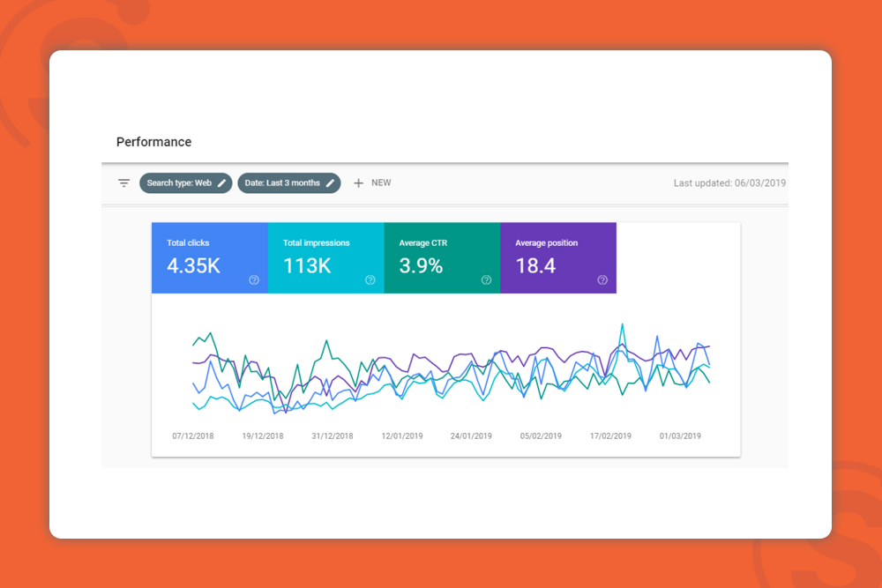Select the 01/03/2019 axis date
The image size is (882, 588).
click(680, 436)
